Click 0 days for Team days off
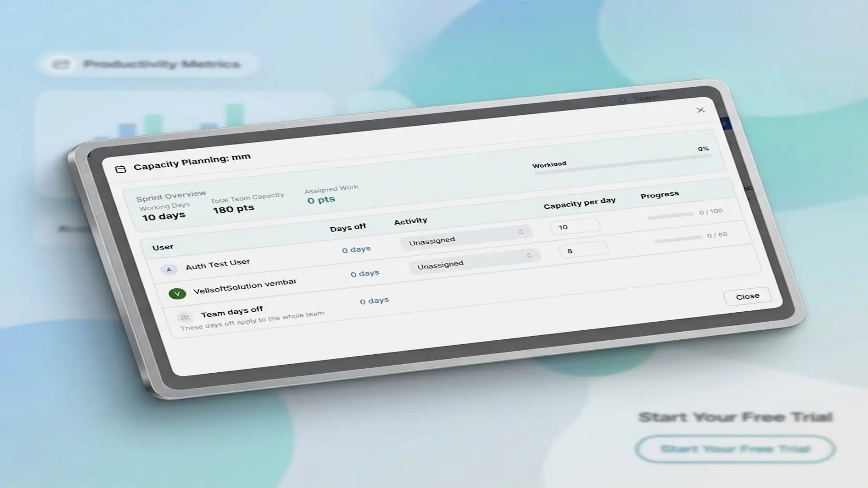This screenshot has height=488, width=868. pos(374,301)
